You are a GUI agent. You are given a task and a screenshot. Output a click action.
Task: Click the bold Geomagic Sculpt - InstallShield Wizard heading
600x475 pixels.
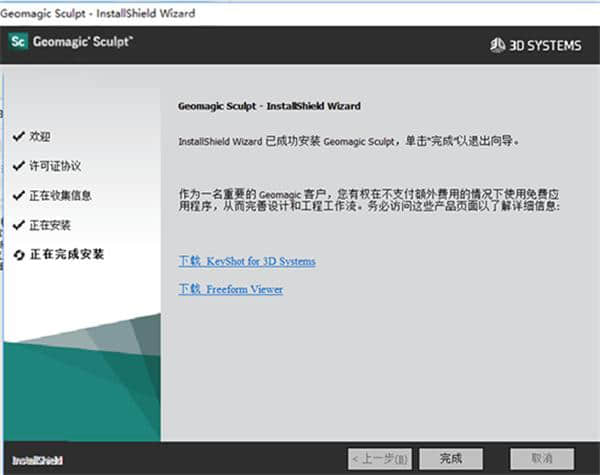click(268, 105)
